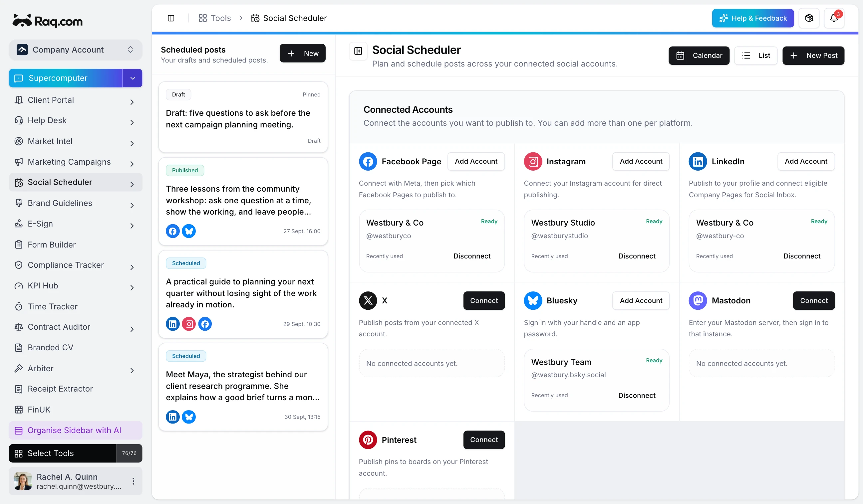
Task: Click Facebook icon on the Published post
Action: point(172,231)
